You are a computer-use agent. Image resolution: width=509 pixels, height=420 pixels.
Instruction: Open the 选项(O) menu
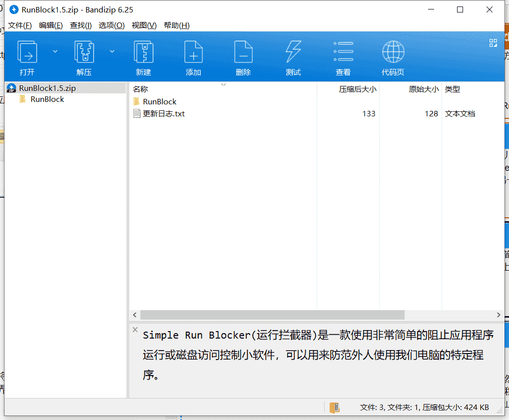(112, 25)
